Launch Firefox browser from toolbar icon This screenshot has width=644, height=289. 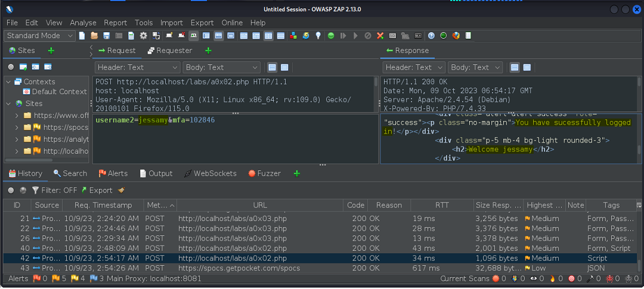click(x=456, y=36)
